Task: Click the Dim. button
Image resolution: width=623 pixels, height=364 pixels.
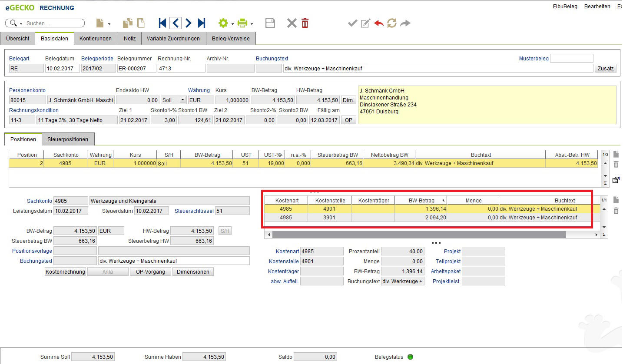Action: click(348, 100)
